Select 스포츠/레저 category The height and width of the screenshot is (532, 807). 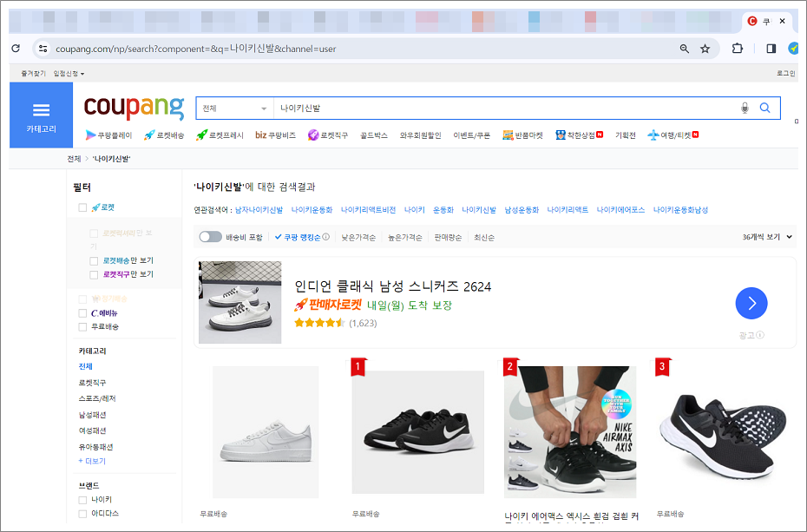pos(97,398)
